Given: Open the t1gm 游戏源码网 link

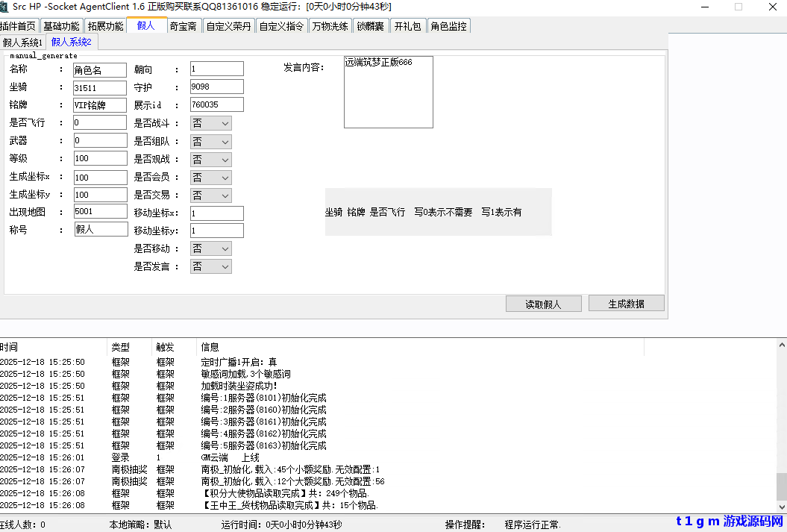Looking at the screenshot, I should coord(730,522).
